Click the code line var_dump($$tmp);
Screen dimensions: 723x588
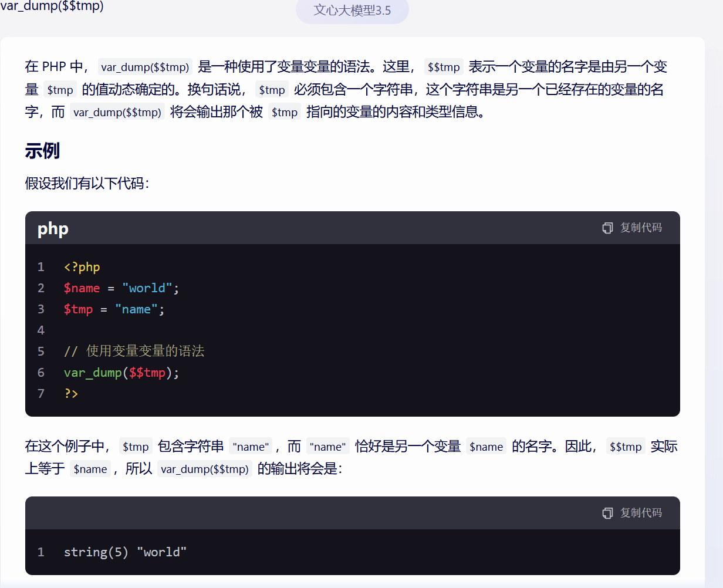pyautogui.click(x=121, y=373)
